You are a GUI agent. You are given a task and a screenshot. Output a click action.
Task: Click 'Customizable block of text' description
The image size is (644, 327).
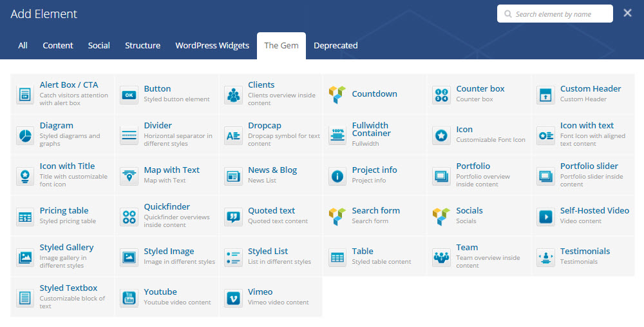pyautogui.click(x=72, y=302)
